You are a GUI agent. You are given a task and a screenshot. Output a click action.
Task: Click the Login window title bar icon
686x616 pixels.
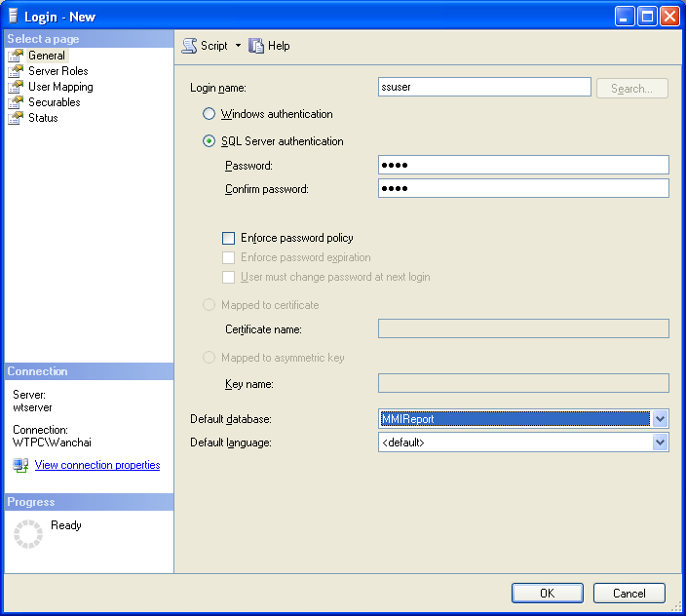[x=14, y=17]
